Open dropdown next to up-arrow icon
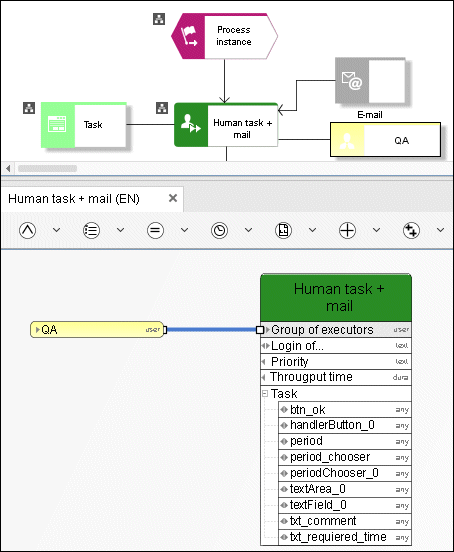The image size is (454, 552). [x=56, y=230]
